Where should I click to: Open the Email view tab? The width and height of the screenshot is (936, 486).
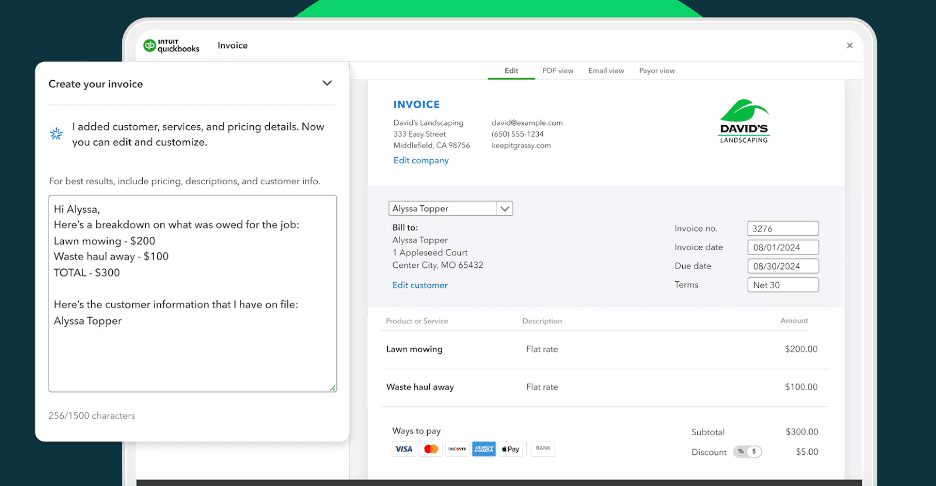[x=606, y=71]
